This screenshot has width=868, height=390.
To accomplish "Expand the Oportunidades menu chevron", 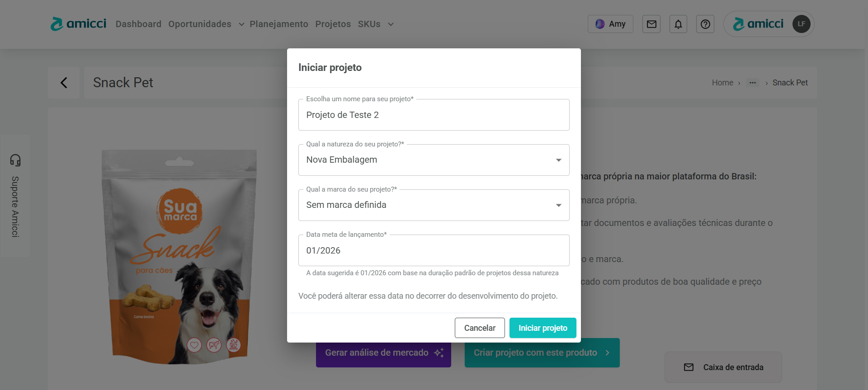I will coord(241,24).
